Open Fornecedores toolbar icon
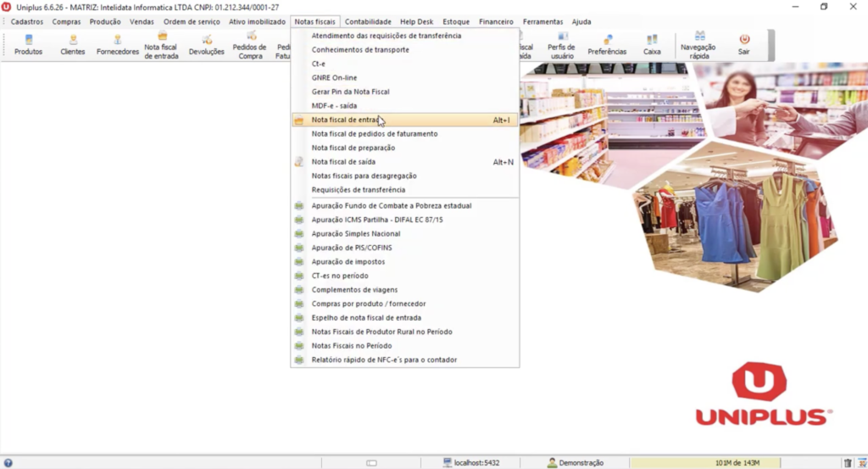 coord(118,45)
